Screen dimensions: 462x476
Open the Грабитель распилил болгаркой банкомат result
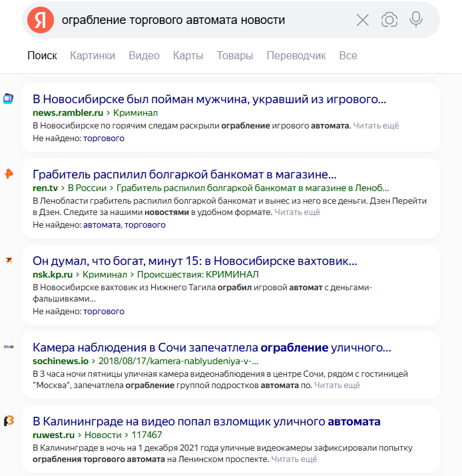click(184, 174)
